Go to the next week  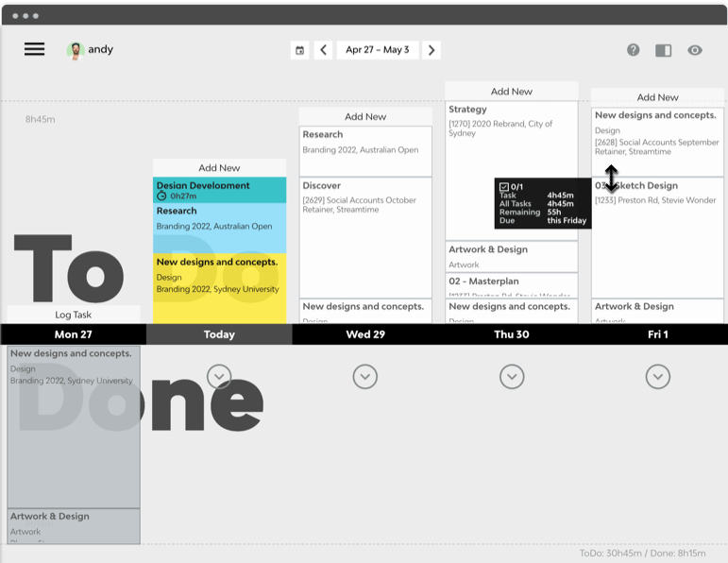pos(432,50)
